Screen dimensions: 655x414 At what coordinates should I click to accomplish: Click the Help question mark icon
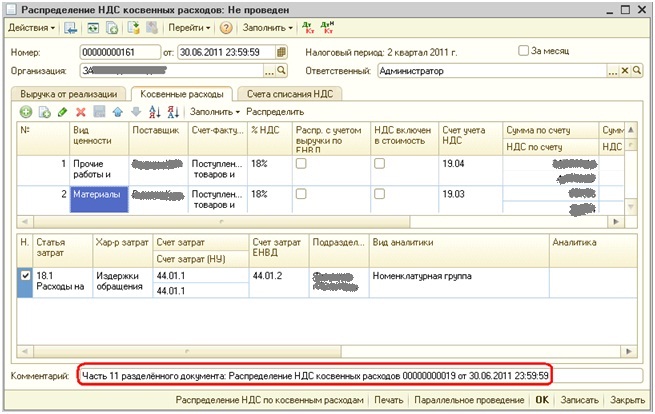(226, 28)
